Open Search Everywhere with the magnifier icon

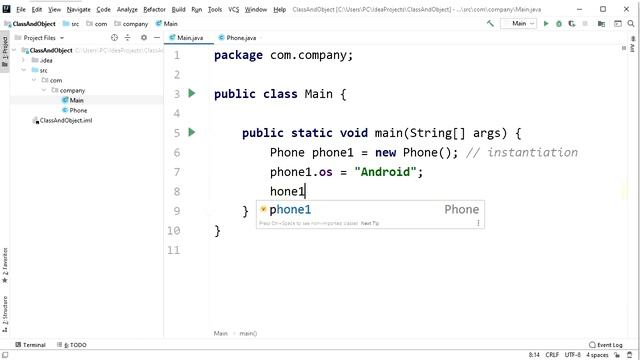(x=631, y=24)
